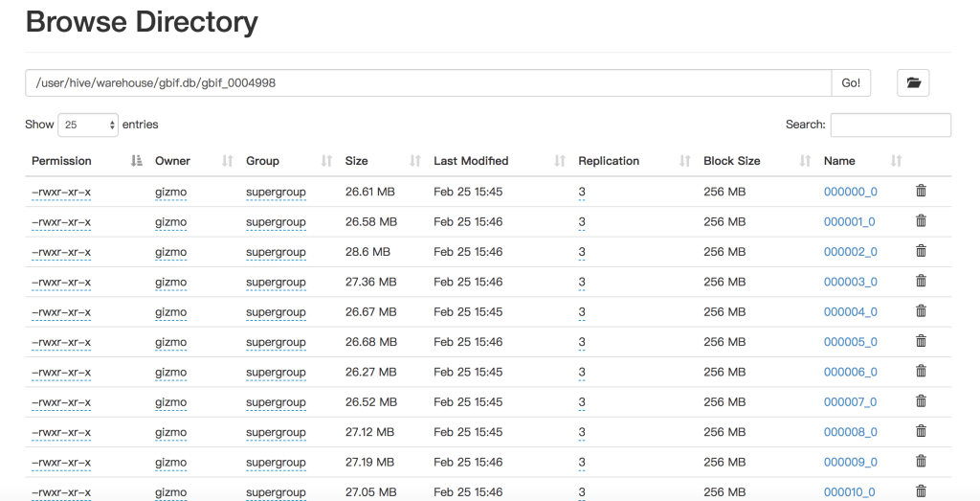The width and height of the screenshot is (980, 501).
Task: Remove file 000005_0 via trash icon
Action: point(921,341)
